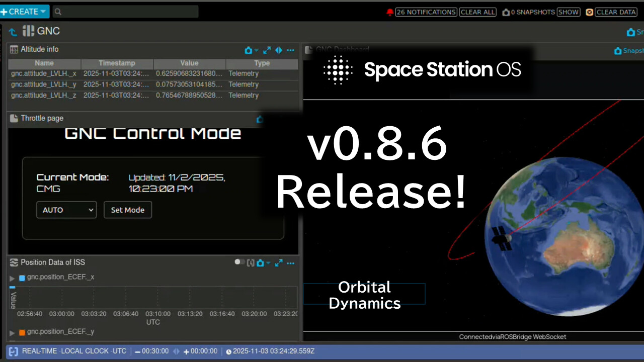Screen dimensions: 644x362
Task: Click the Altitude info table icon
Action: (x=14, y=49)
